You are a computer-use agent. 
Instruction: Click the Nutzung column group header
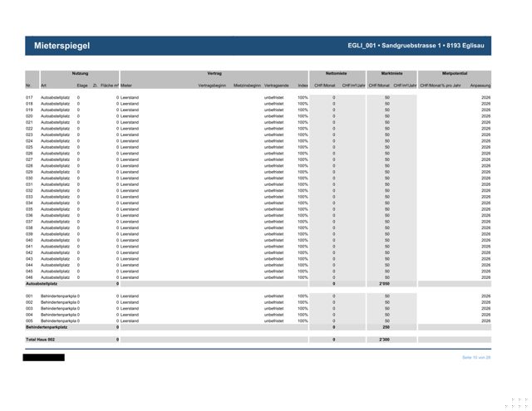click(80, 73)
